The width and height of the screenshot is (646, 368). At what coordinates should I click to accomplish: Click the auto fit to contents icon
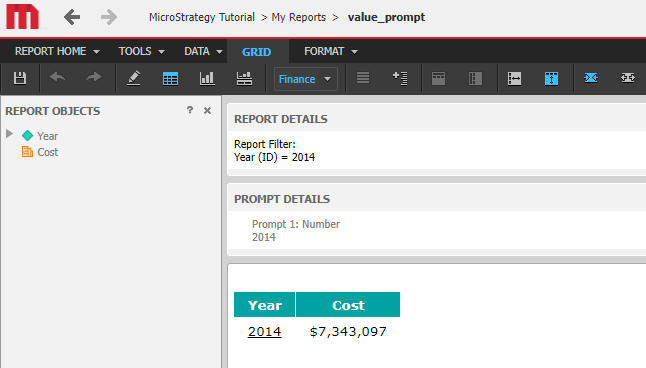pyautogui.click(x=591, y=77)
